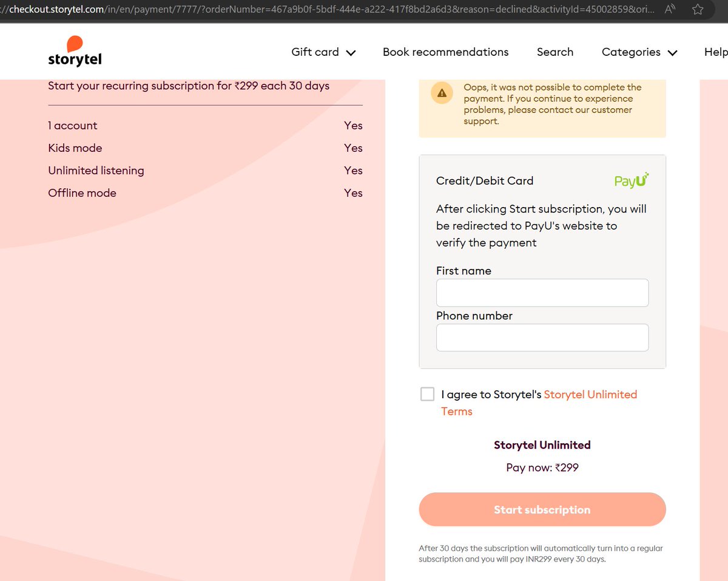Click the PayU logo
The height and width of the screenshot is (581, 728).
(632, 180)
